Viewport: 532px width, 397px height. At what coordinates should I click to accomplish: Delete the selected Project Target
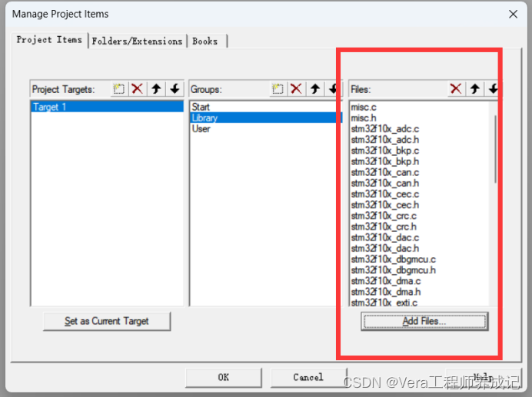tap(138, 89)
